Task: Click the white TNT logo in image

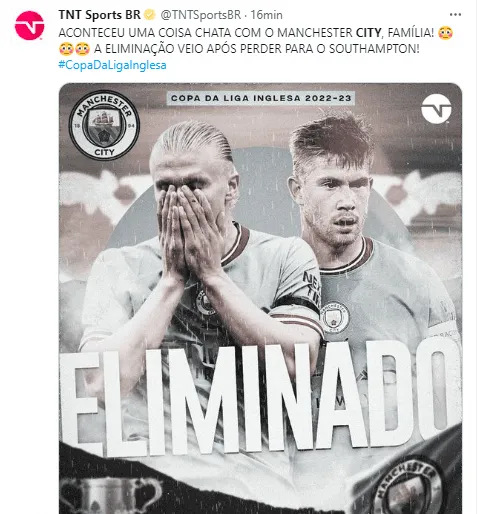Action: (436, 109)
